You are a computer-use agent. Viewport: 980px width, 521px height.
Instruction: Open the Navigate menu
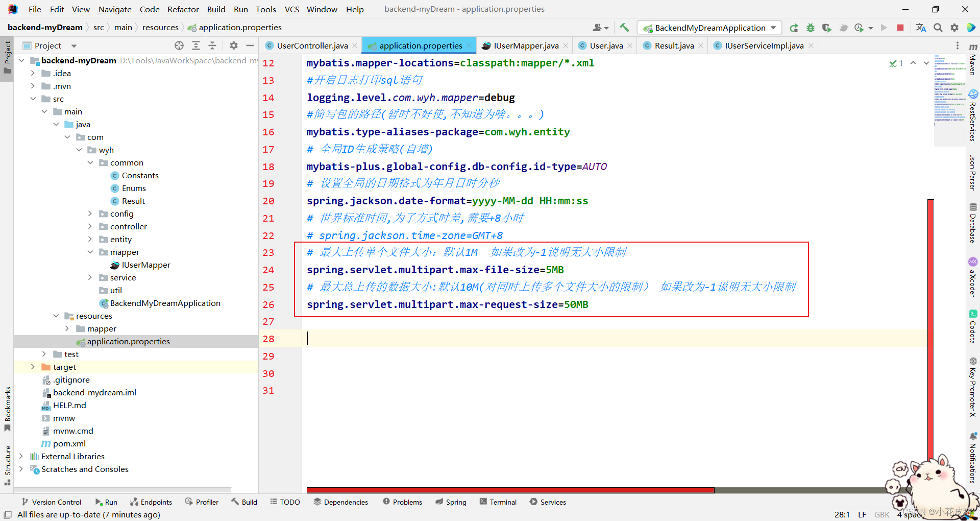[114, 9]
